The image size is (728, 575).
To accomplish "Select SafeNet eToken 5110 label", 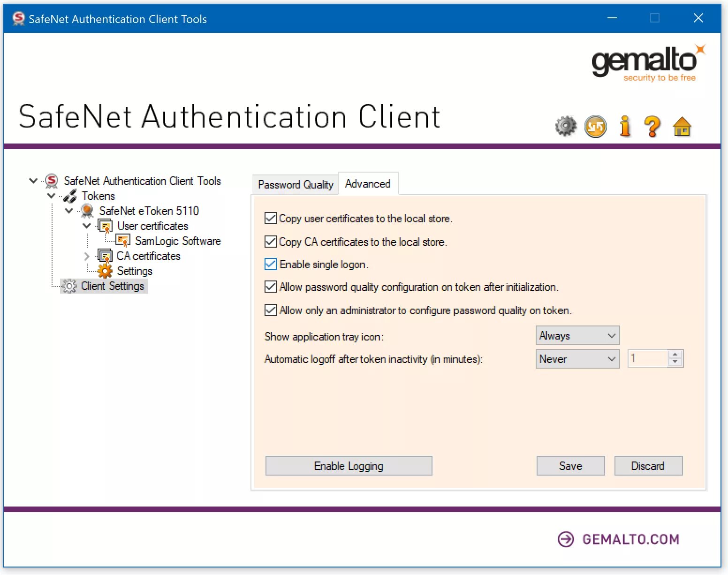I will click(x=149, y=211).
